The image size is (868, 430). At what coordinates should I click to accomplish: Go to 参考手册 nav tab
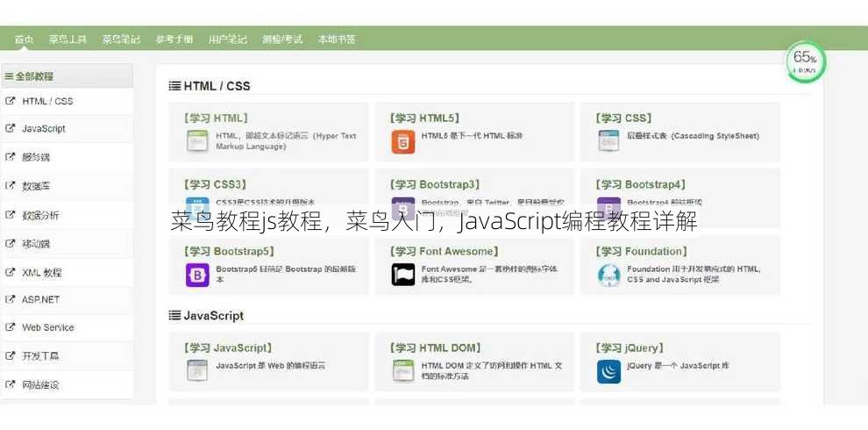click(x=174, y=39)
